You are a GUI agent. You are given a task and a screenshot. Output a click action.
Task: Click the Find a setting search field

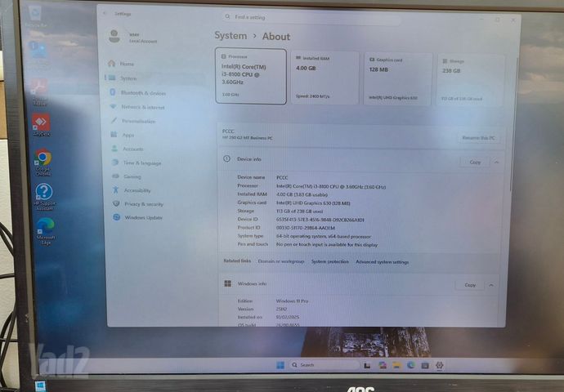(x=311, y=17)
